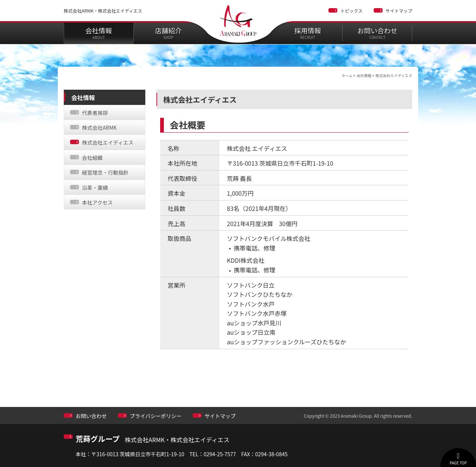Open 会社情報 ABOUT navigation menu
The width and height of the screenshot is (476, 467).
click(x=99, y=33)
